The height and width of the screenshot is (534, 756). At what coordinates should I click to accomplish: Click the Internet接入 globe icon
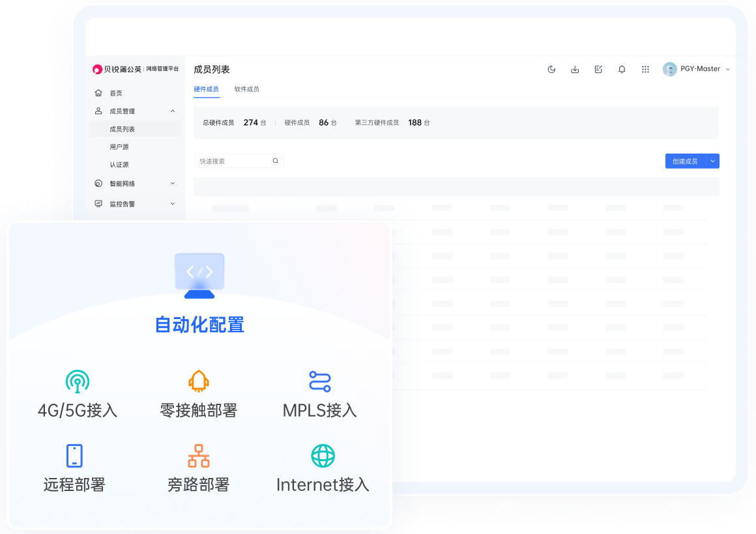pos(323,455)
